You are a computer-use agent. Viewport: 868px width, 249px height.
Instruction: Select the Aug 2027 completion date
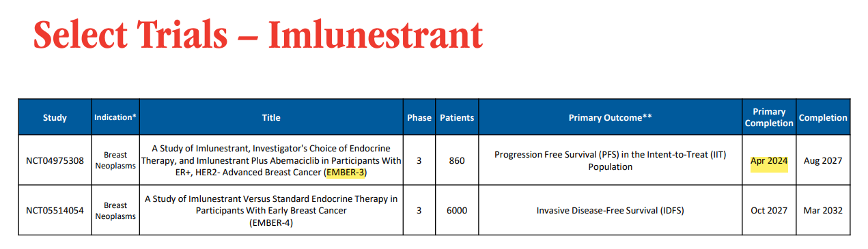point(823,161)
